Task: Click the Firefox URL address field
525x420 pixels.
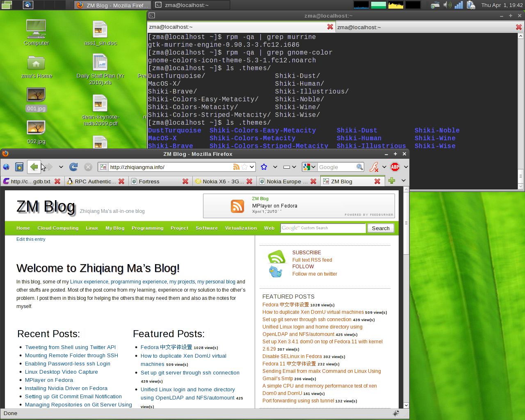Action: click(170, 167)
